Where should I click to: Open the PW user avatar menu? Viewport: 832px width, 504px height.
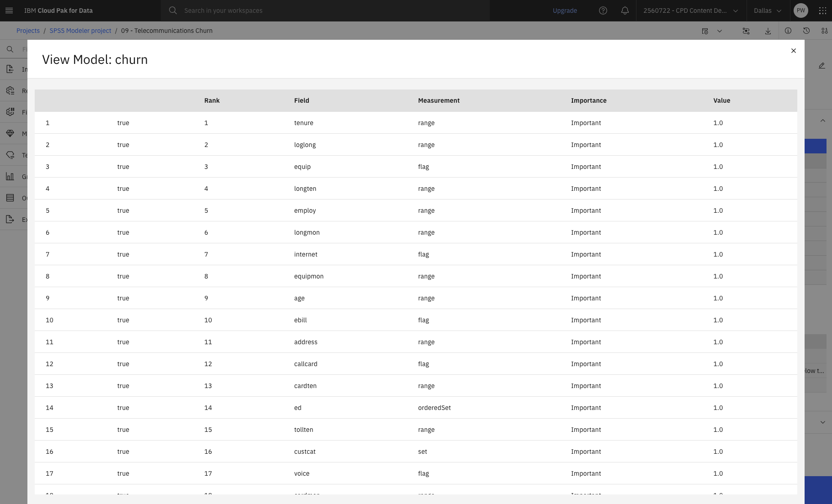[x=801, y=10]
